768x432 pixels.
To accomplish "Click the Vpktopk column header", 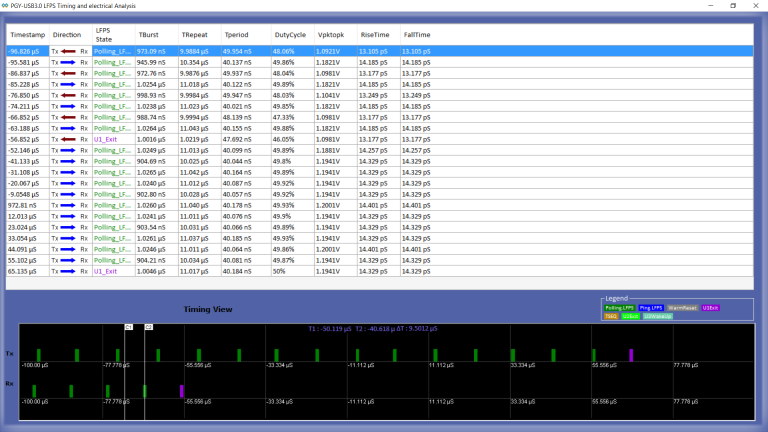I will 336,35.
